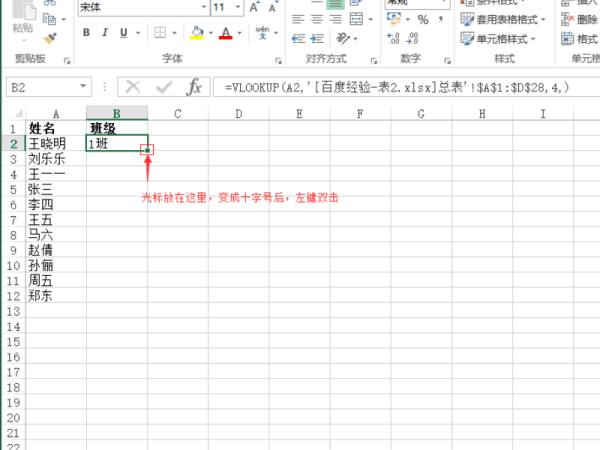Increase font size with larger A icon

coord(254,8)
